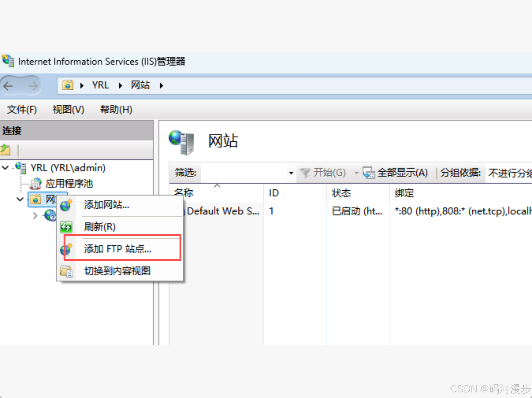Click into the 筛选 filter text field

point(245,173)
